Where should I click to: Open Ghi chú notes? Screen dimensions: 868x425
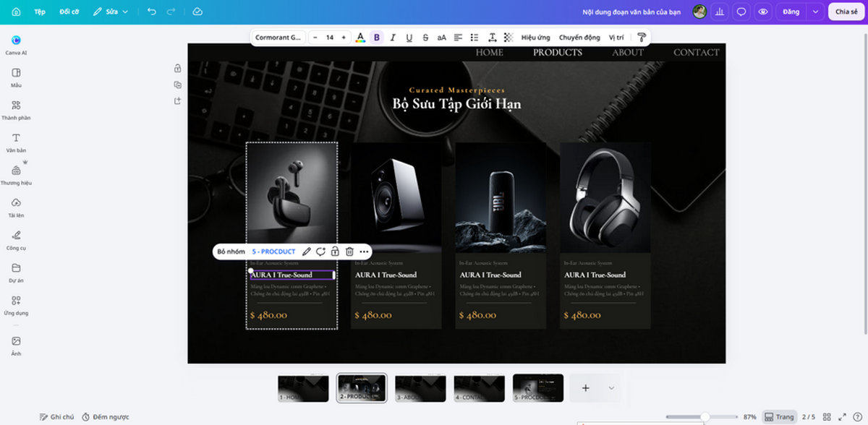[x=57, y=417]
